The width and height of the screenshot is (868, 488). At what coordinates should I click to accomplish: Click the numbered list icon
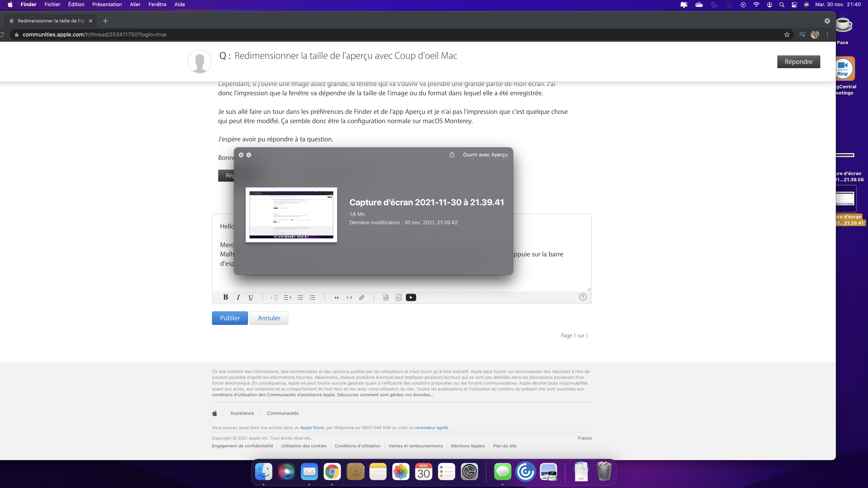300,297
